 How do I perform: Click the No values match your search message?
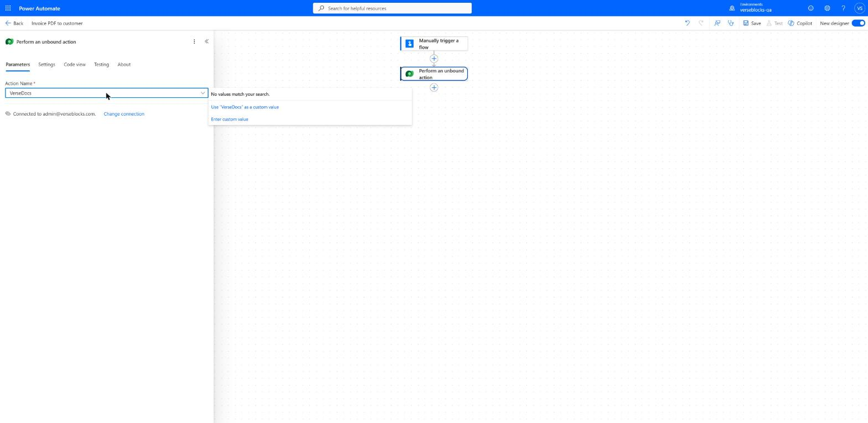coord(240,95)
